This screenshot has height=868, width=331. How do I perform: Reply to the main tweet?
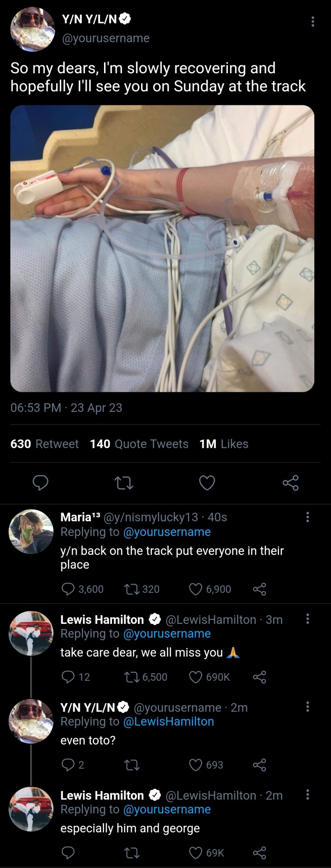(41, 483)
